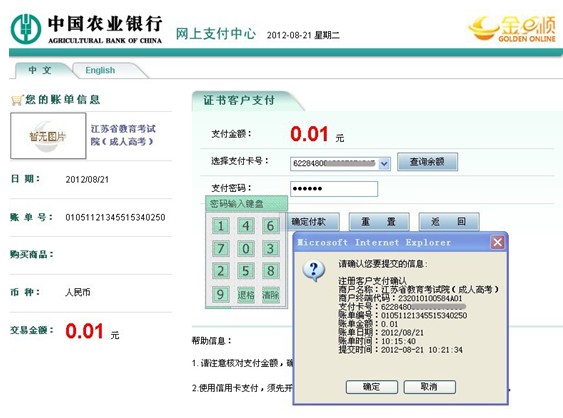Click the Agricultural Bank of China logo
Screen dimensions: 563x418
tap(86, 29)
